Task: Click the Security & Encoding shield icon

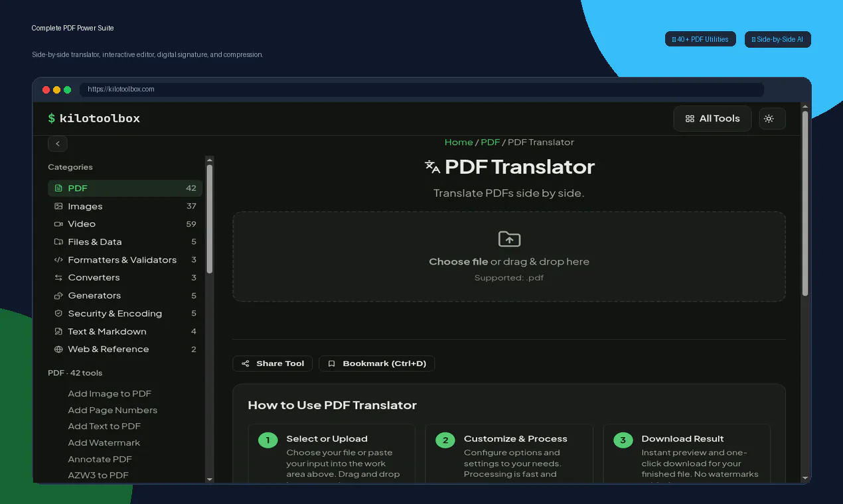Action: coord(58,314)
